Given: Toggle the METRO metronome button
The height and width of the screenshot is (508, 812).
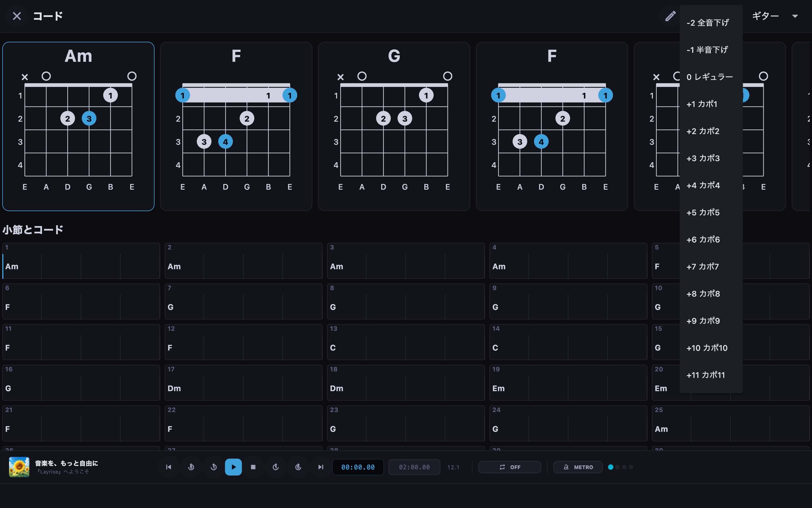Looking at the screenshot, I should coord(578,467).
